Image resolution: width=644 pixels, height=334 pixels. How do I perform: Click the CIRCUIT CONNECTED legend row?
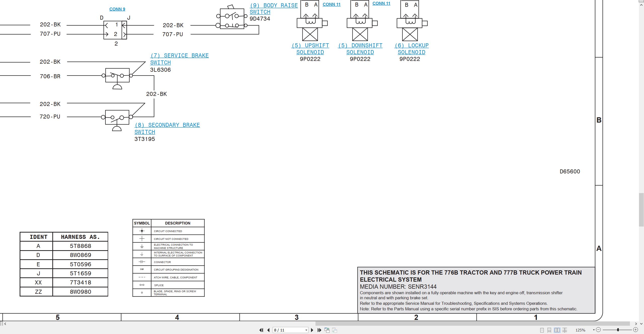pyautogui.click(x=169, y=231)
